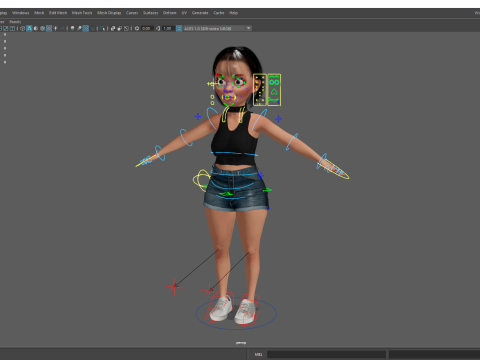The image size is (480, 360).
Task: Open the ACES view transform dropdown
Action: coord(217,28)
